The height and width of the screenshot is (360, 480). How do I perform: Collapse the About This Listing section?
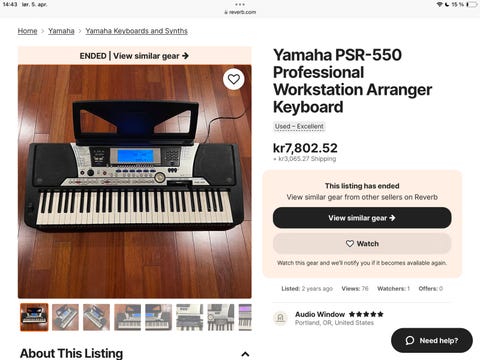[245, 354]
